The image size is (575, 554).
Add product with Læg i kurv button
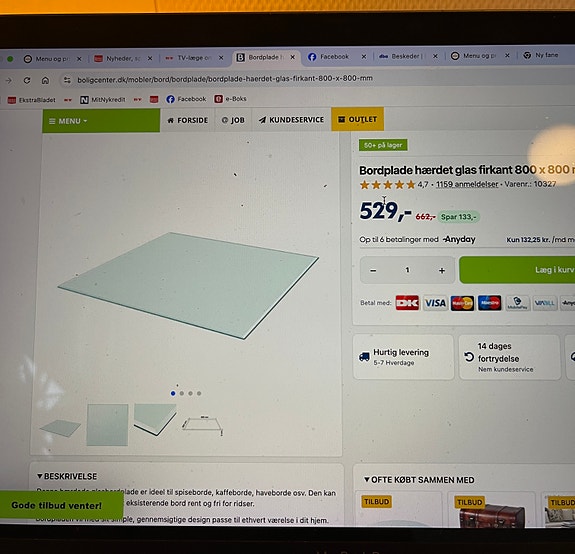(x=517, y=270)
